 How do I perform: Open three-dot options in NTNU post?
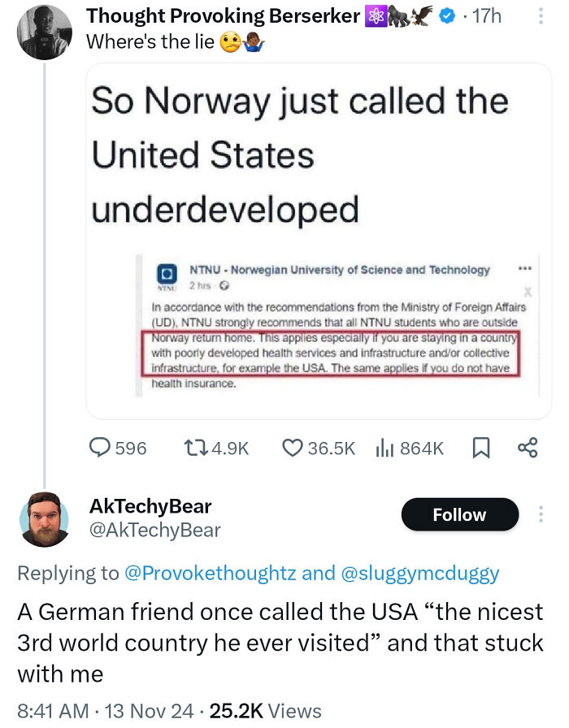pos(525,268)
